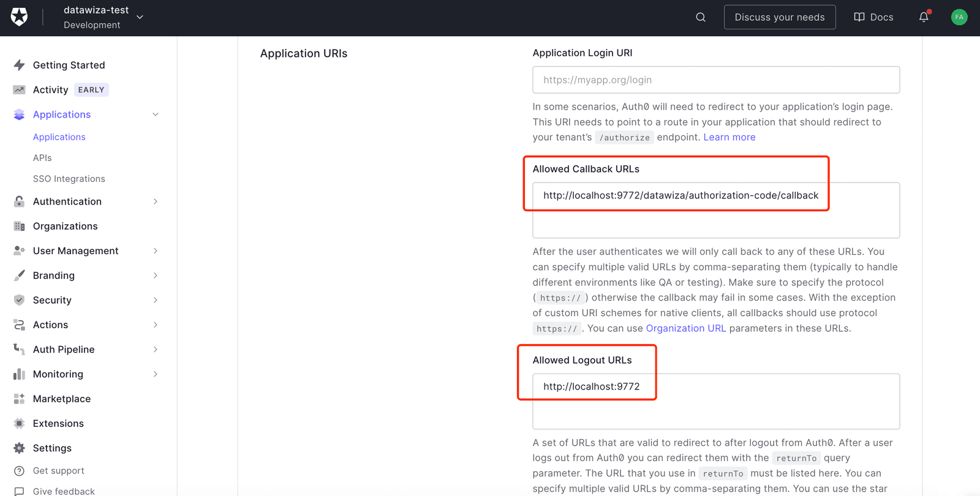Collapse the Applications section chevron

156,115
